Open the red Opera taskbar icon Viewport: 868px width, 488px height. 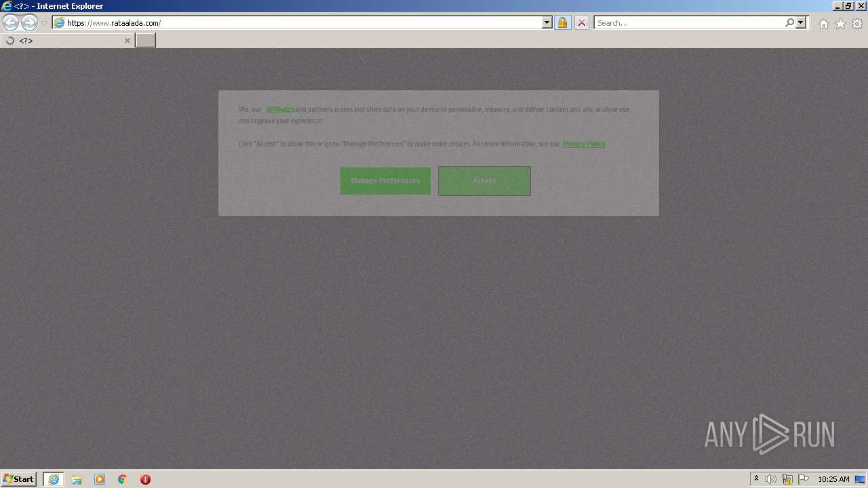tap(145, 479)
